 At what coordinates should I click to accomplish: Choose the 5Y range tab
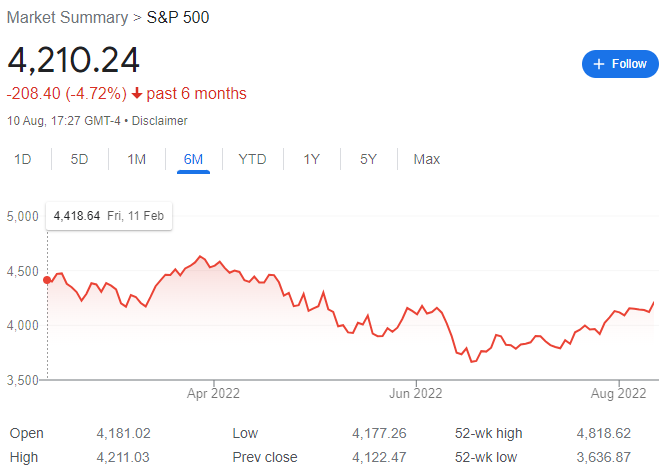coord(368,159)
